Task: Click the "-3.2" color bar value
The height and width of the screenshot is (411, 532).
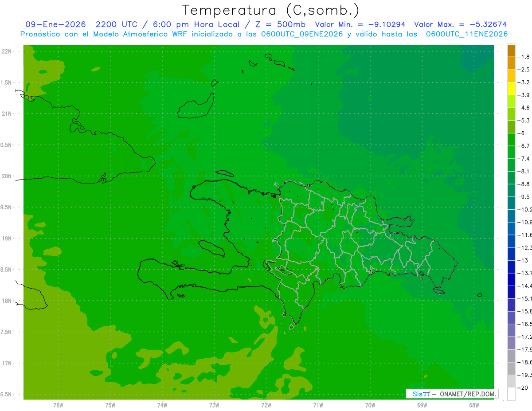Action: [x=524, y=82]
